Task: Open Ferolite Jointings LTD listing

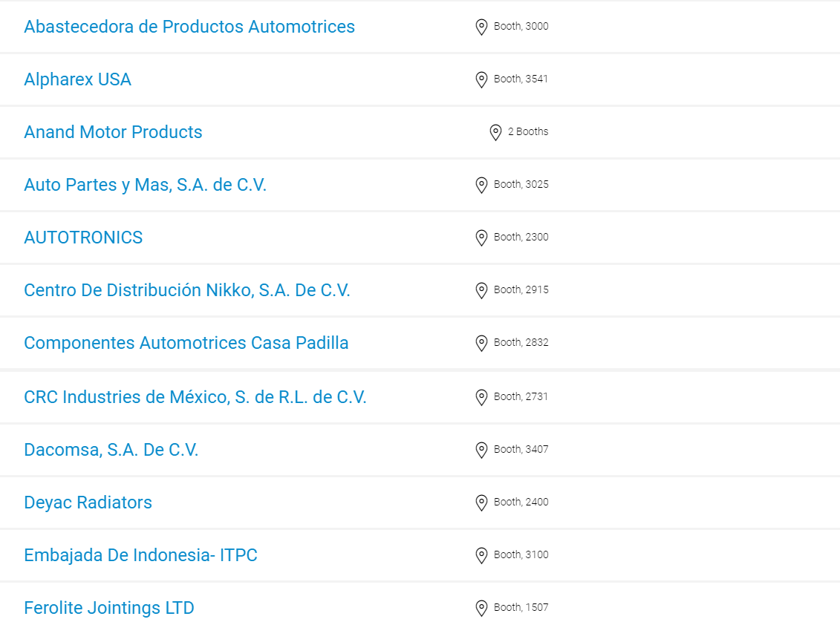Action: click(x=108, y=608)
